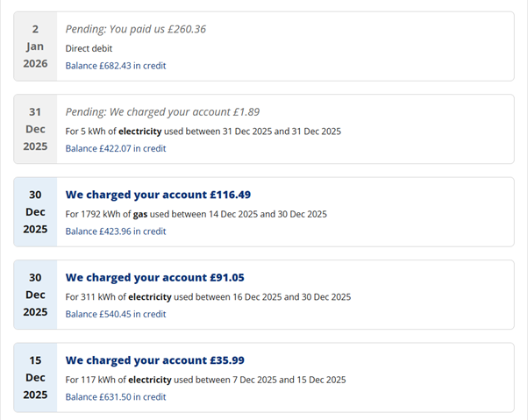This screenshot has height=420, width=528.
Task: Open the "Balance £540.45 in credit" link
Action: [x=116, y=314]
